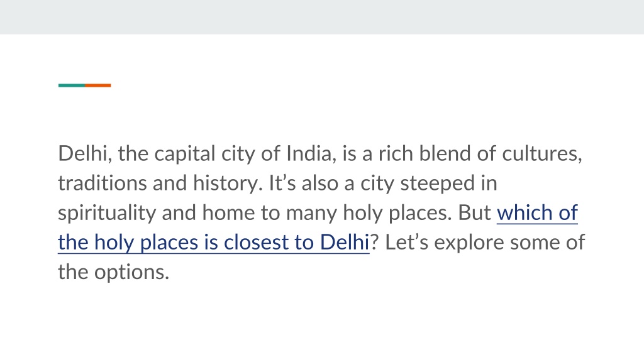Viewport: 644px width, 362px height.
Task: Place cursor on first word 'Delhi,'
Action: click(85, 154)
